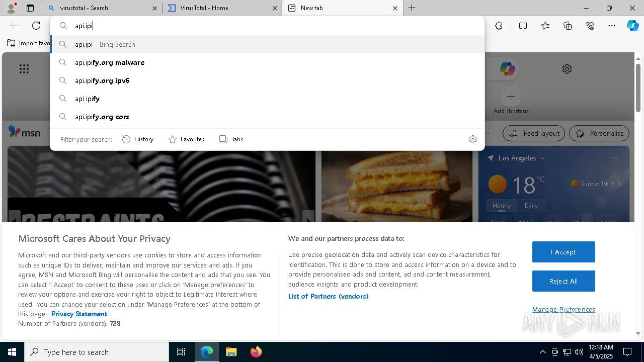
Task: Click the refresh page icon
Action: pyautogui.click(x=36, y=26)
